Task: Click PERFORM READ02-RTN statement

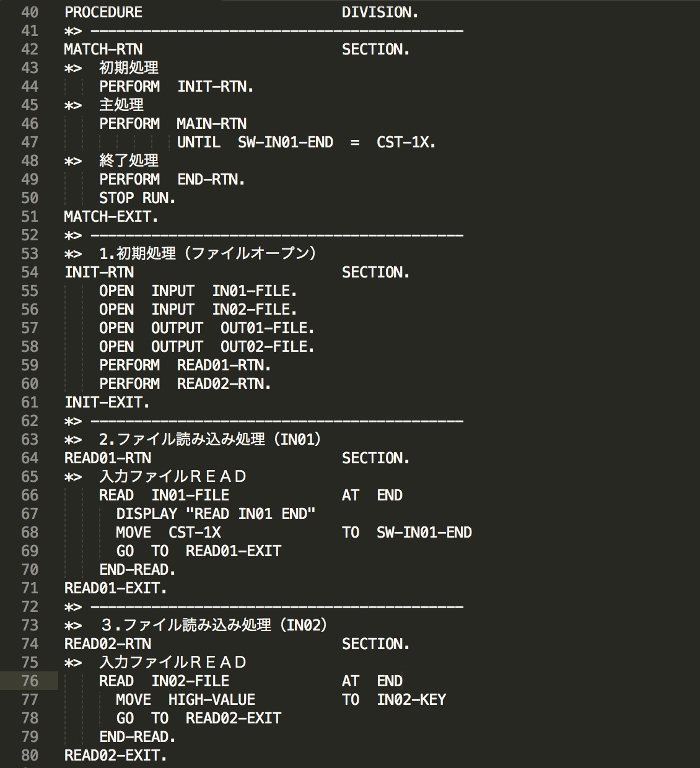Action: (185, 384)
